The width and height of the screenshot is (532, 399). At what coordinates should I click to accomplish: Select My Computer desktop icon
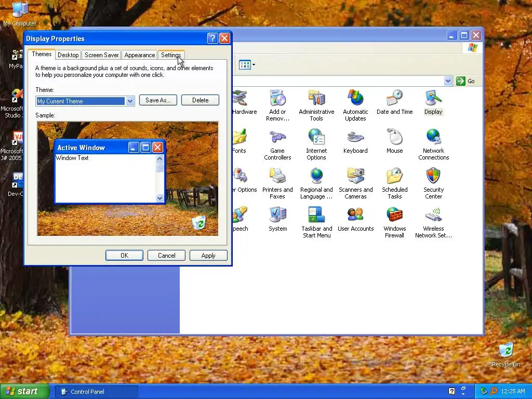(20, 14)
